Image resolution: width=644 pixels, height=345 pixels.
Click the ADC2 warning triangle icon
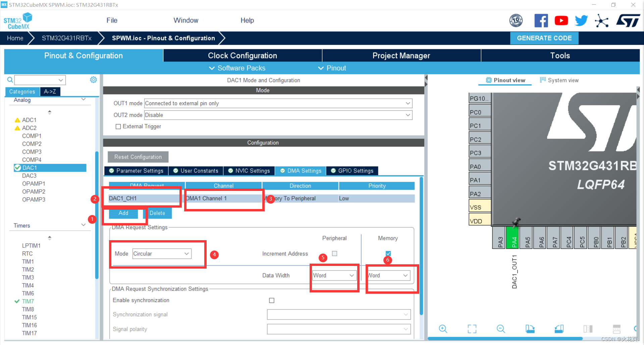(17, 128)
